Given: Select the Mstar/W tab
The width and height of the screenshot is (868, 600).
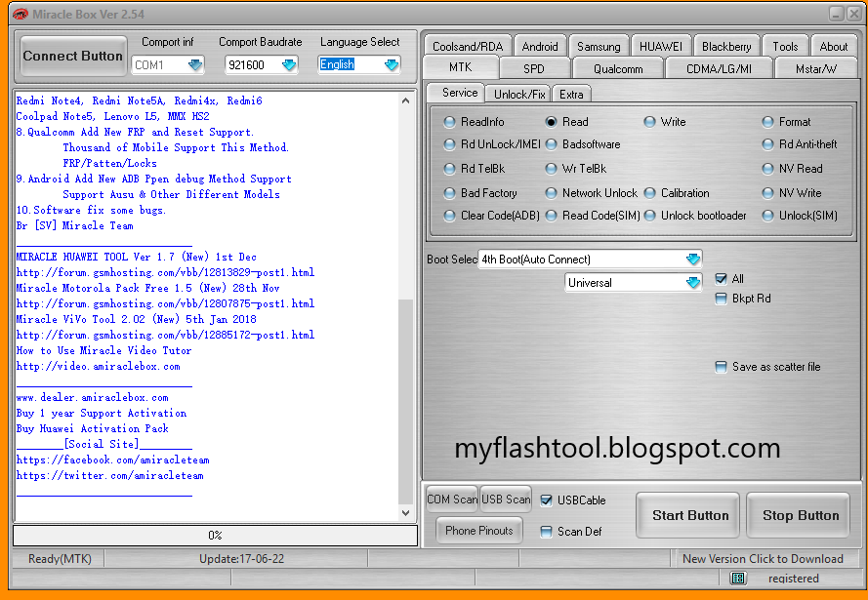Looking at the screenshot, I should click(816, 68).
